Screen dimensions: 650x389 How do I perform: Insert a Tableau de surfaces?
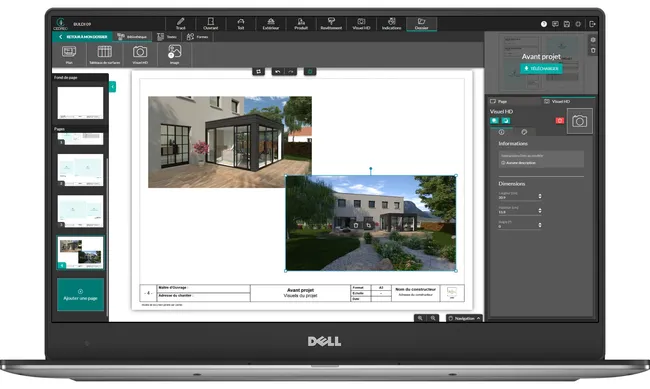[x=104, y=54]
